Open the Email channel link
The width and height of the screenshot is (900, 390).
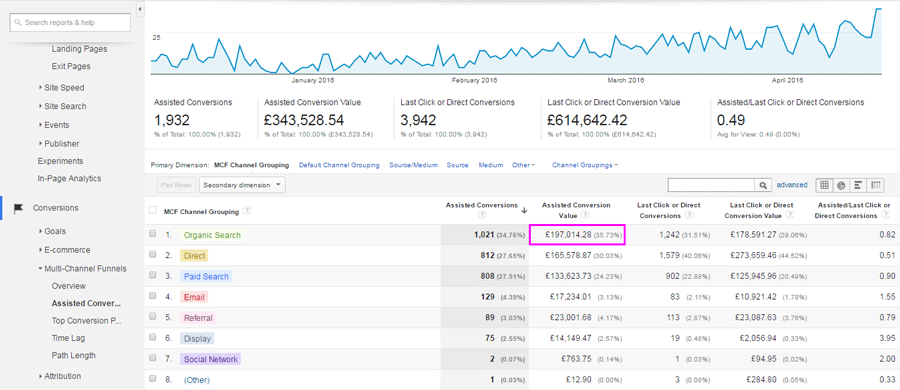point(193,298)
